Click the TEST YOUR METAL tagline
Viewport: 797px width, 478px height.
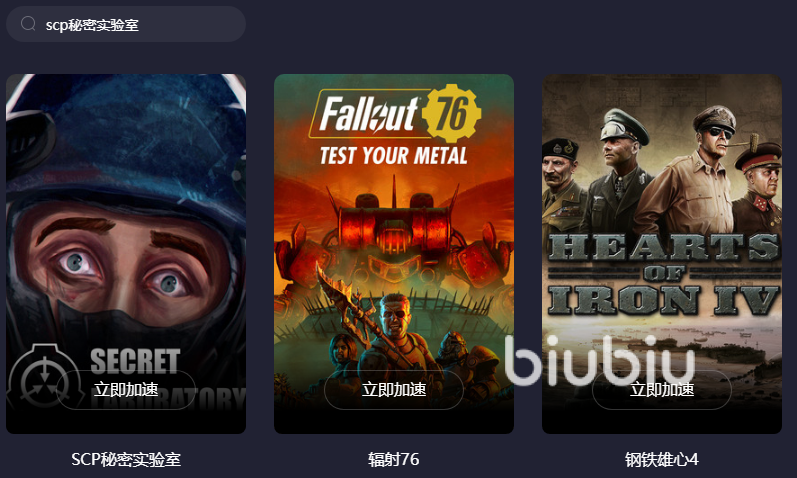(393, 156)
